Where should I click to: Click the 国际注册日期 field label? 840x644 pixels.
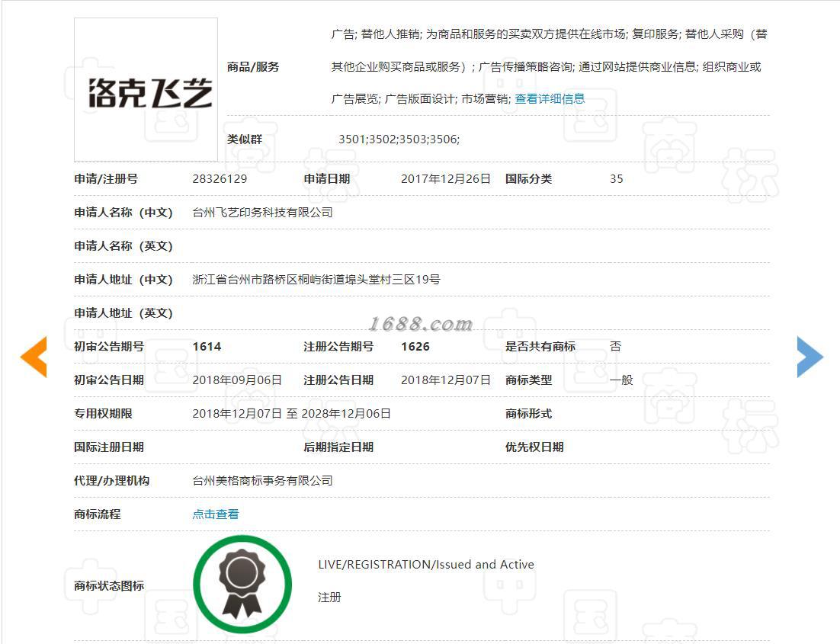tap(109, 447)
